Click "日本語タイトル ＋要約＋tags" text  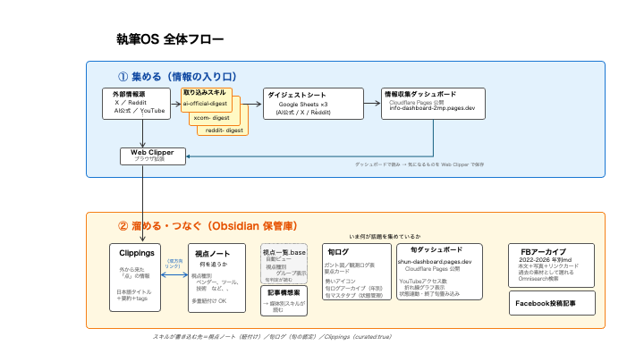coord(134,295)
